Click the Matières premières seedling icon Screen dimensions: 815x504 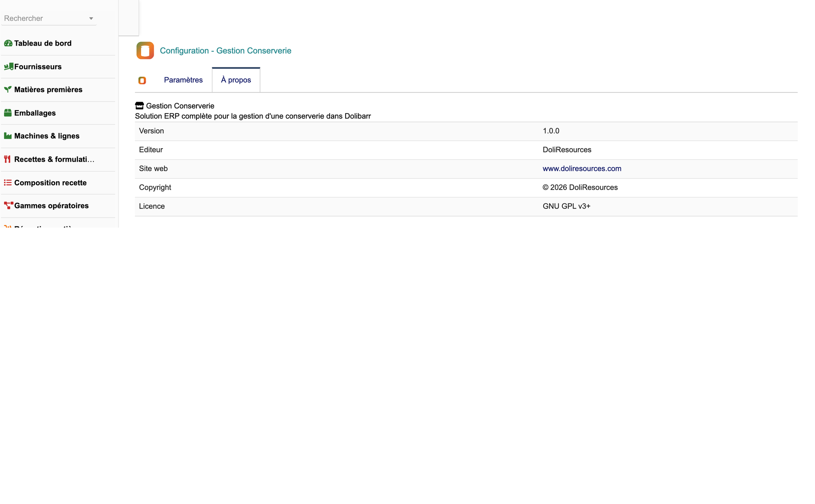pos(8,90)
